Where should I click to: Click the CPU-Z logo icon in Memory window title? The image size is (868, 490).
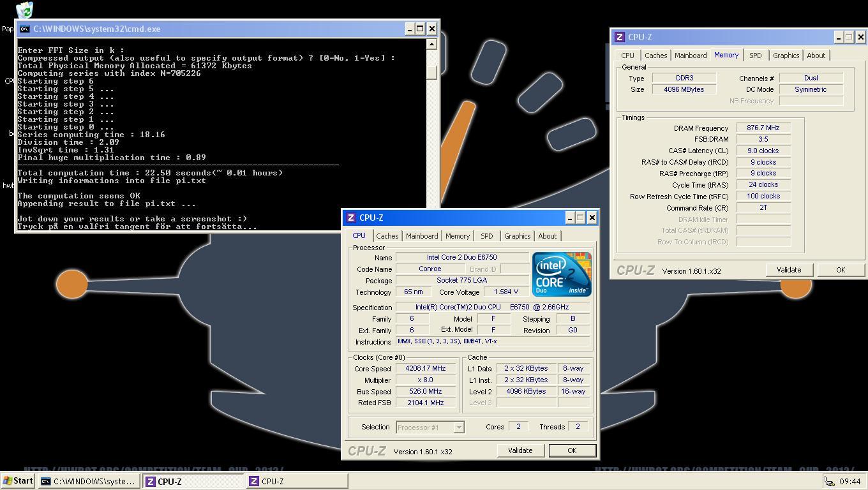(x=620, y=37)
